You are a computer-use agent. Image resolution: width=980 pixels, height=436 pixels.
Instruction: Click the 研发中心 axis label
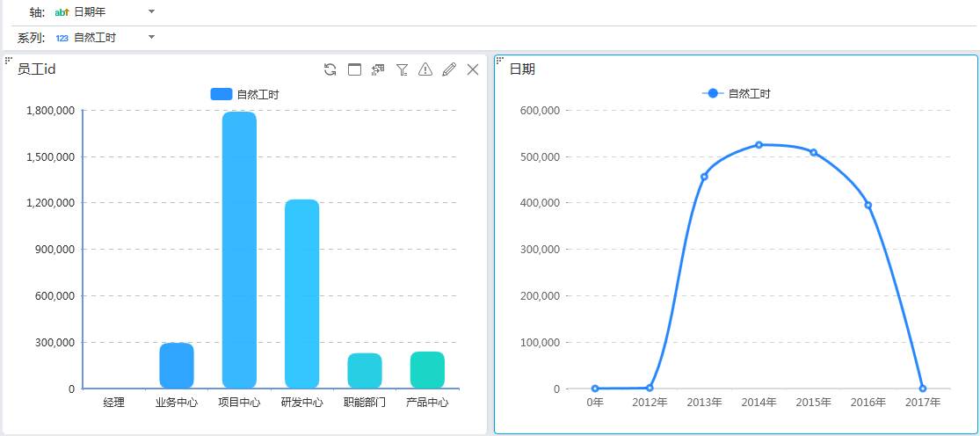(x=301, y=403)
